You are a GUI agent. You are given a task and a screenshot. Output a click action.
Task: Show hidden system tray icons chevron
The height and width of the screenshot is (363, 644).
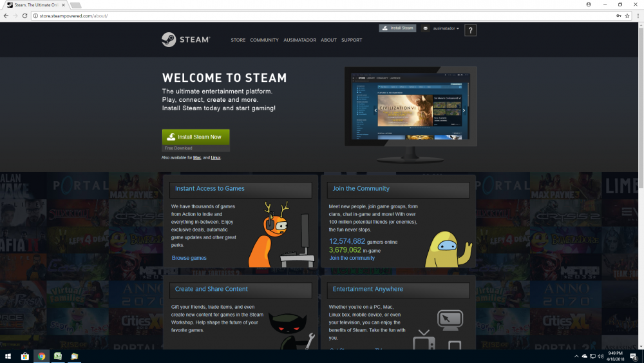(576, 356)
